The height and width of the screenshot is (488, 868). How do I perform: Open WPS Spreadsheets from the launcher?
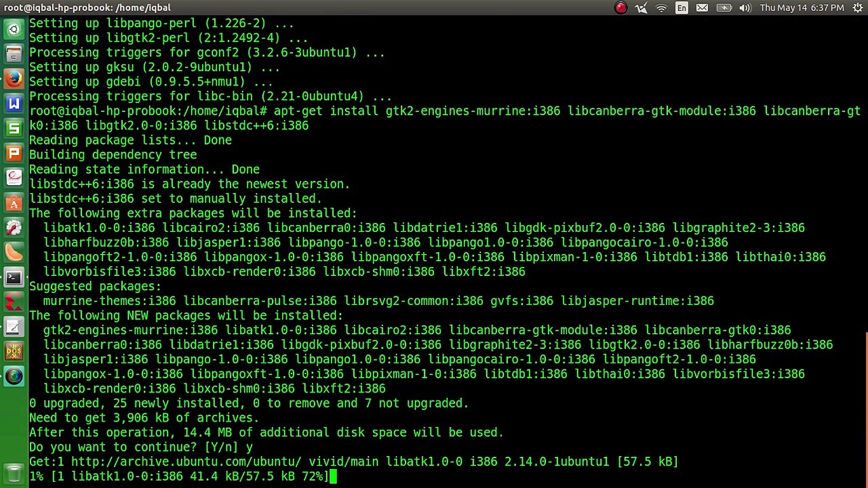[14, 128]
